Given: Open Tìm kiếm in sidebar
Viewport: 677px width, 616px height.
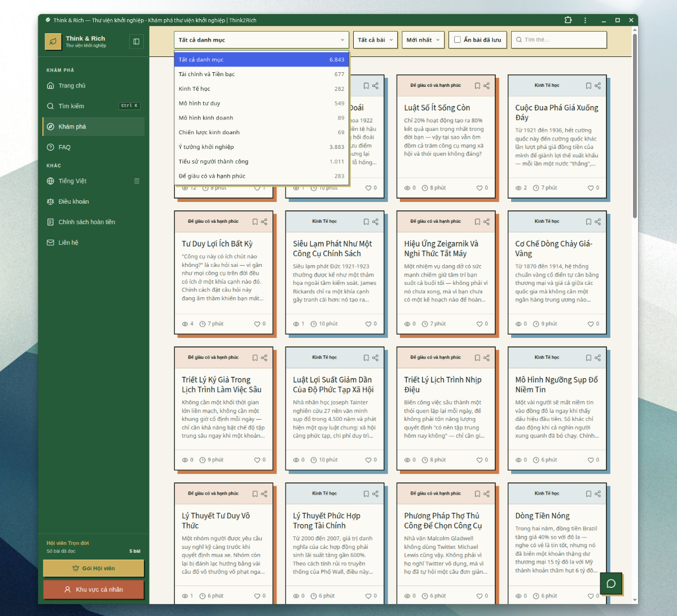Looking at the screenshot, I should point(93,106).
